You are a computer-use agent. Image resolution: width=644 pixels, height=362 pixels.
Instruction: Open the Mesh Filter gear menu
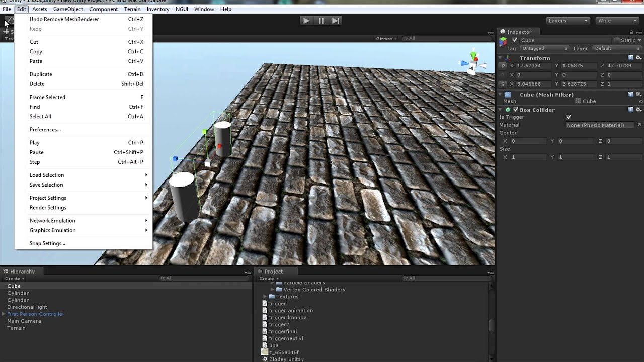point(639,94)
